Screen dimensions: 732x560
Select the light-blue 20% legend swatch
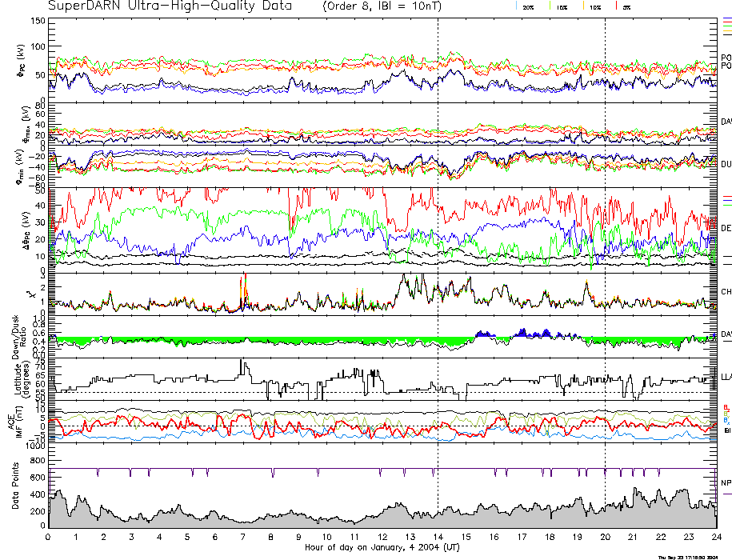(x=516, y=6)
